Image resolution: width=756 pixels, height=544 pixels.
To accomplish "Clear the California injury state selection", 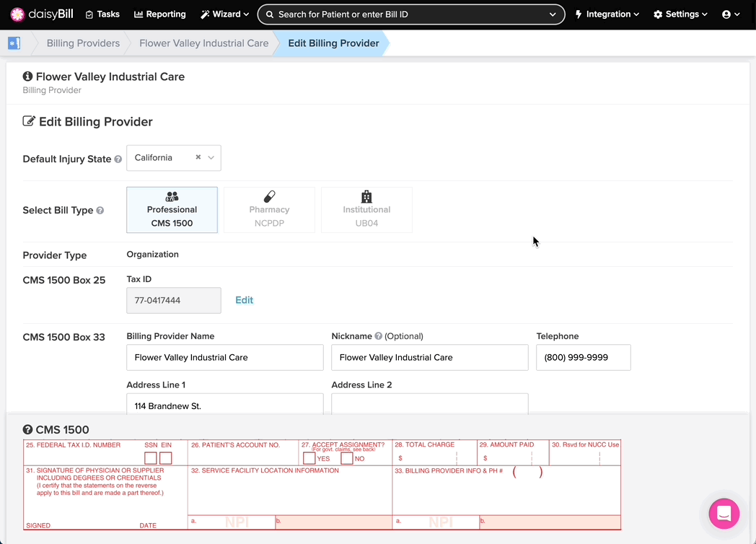I will pyautogui.click(x=198, y=157).
